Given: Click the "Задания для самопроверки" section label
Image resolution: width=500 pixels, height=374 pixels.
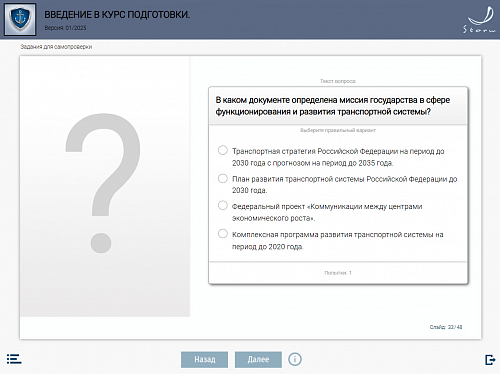Looking at the screenshot, I should 56,47.
